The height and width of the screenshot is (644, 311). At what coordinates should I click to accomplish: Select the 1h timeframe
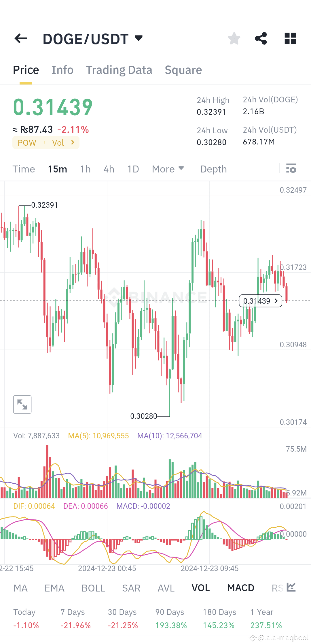coord(85,169)
